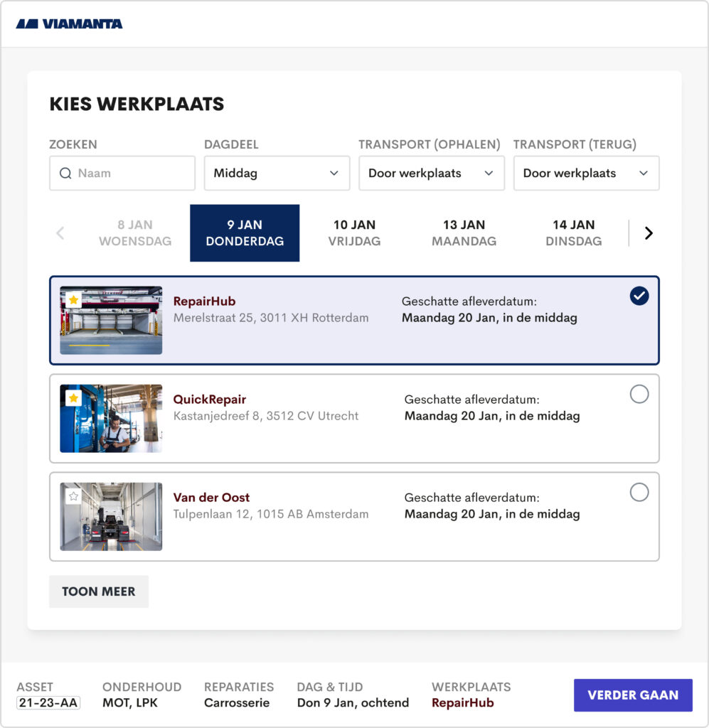Expand Transport (Ophalen) dropdown
The height and width of the screenshot is (728, 709).
point(431,173)
